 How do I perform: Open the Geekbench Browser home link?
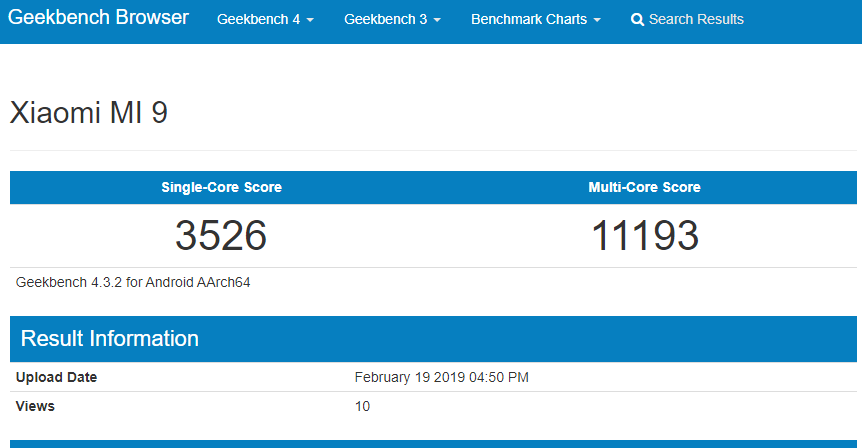click(x=98, y=18)
